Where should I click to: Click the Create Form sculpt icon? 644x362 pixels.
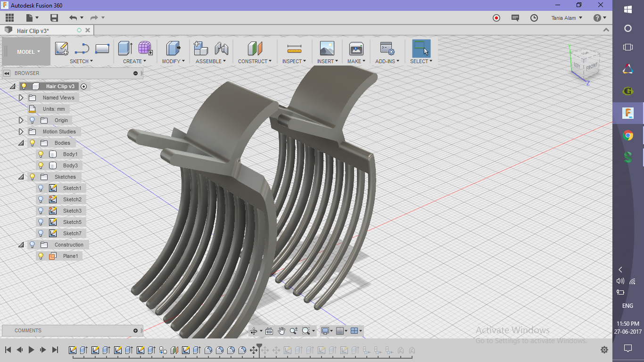click(145, 48)
